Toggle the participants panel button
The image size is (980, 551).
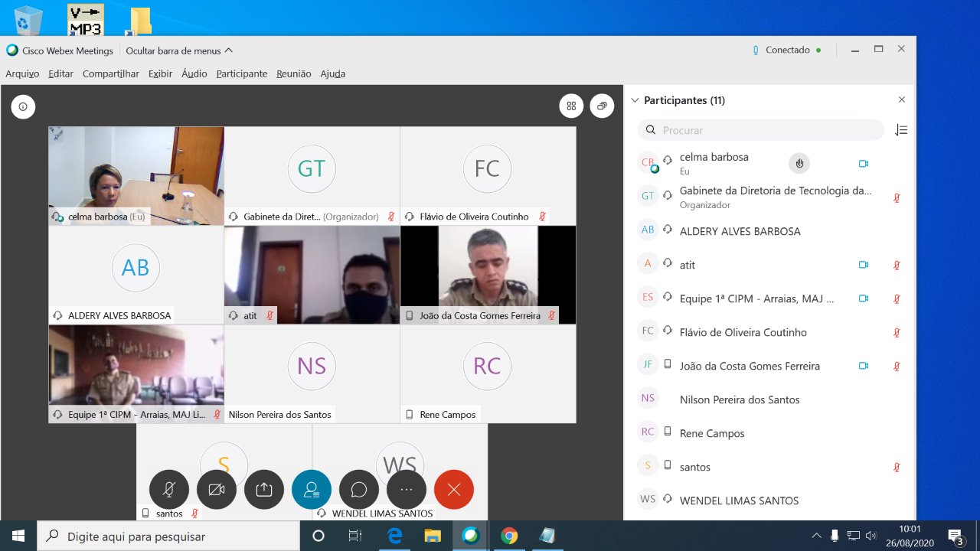[312, 490]
